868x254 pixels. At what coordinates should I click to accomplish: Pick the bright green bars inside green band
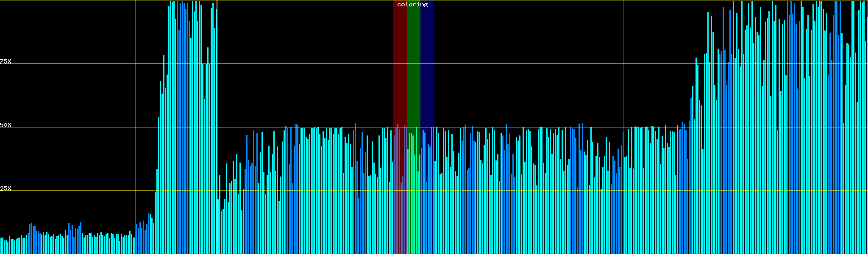413,203
